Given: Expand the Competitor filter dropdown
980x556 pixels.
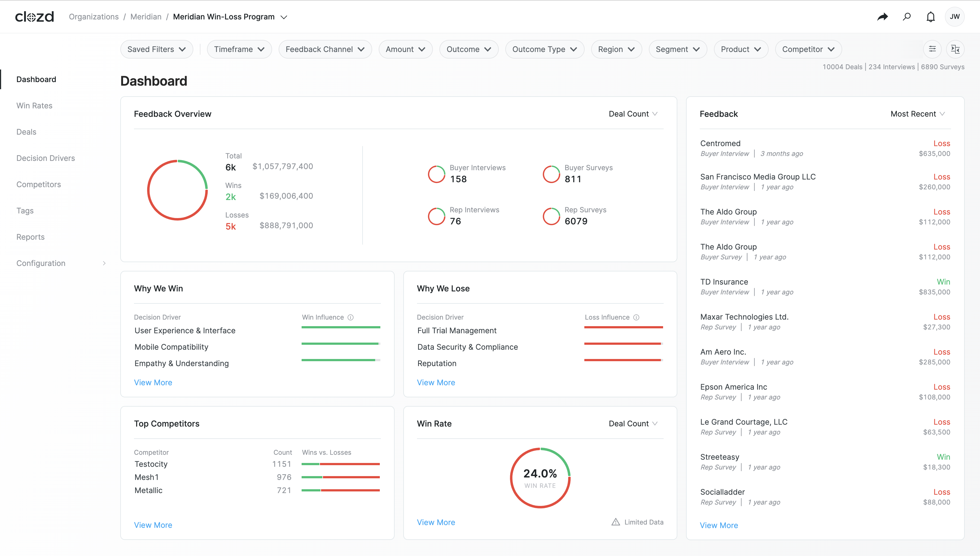Looking at the screenshot, I should point(808,49).
